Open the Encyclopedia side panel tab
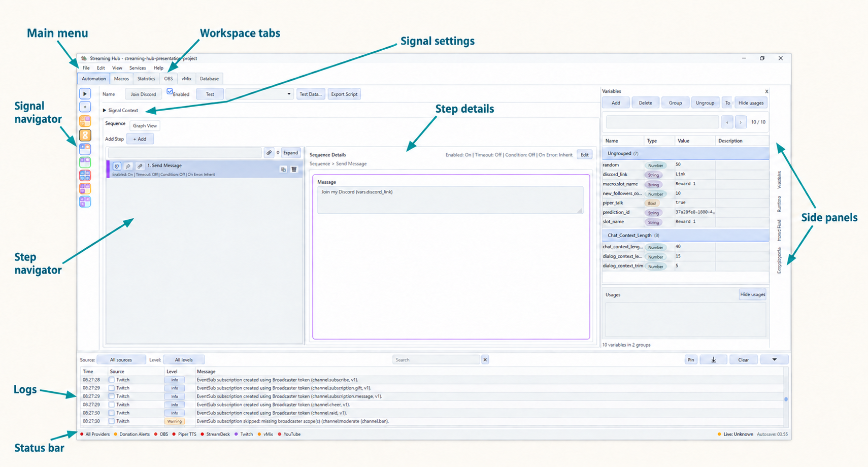The width and height of the screenshot is (868, 467). [780, 260]
